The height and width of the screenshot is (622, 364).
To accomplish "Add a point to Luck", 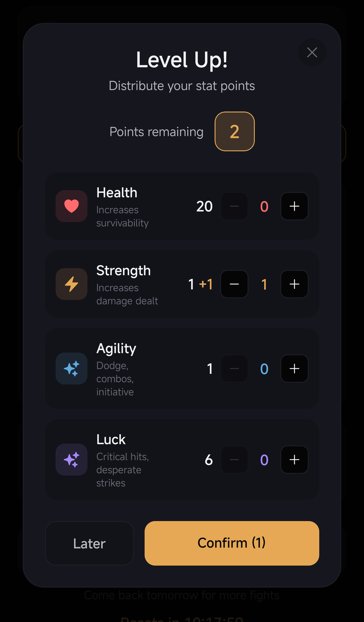I will 294,460.
